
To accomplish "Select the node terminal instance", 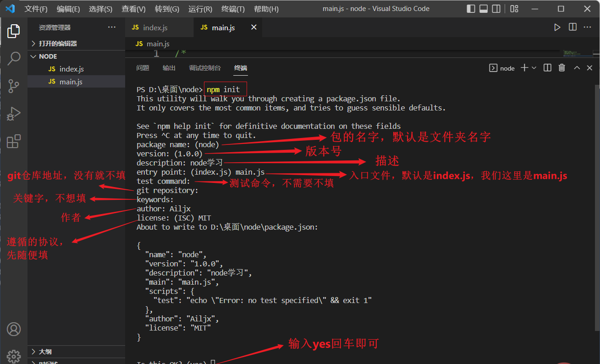I will (502, 68).
